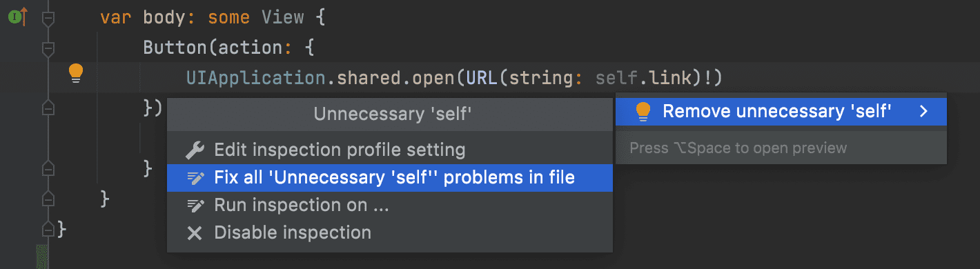Screen dimensions: 980x269
Task: Open submenu arrow on Remove unnecessary 'self'
Action: (x=923, y=110)
